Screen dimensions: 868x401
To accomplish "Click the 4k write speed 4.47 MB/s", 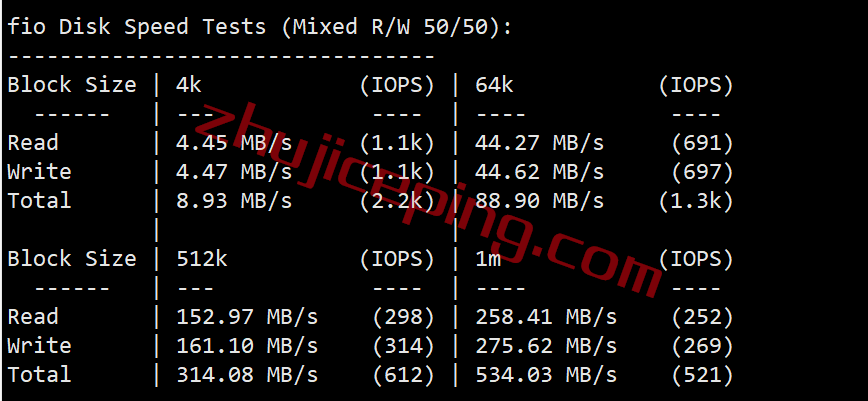I will tap(234, 172).
